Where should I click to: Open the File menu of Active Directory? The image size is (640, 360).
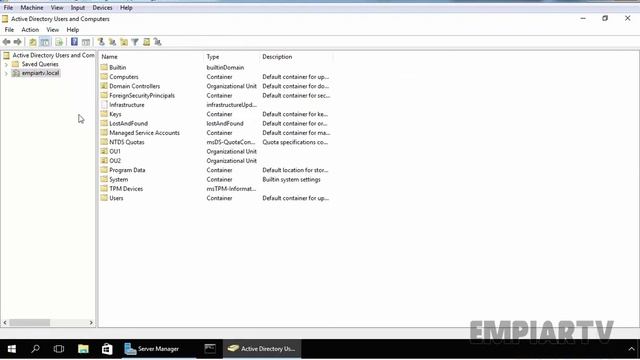point(9,30)
